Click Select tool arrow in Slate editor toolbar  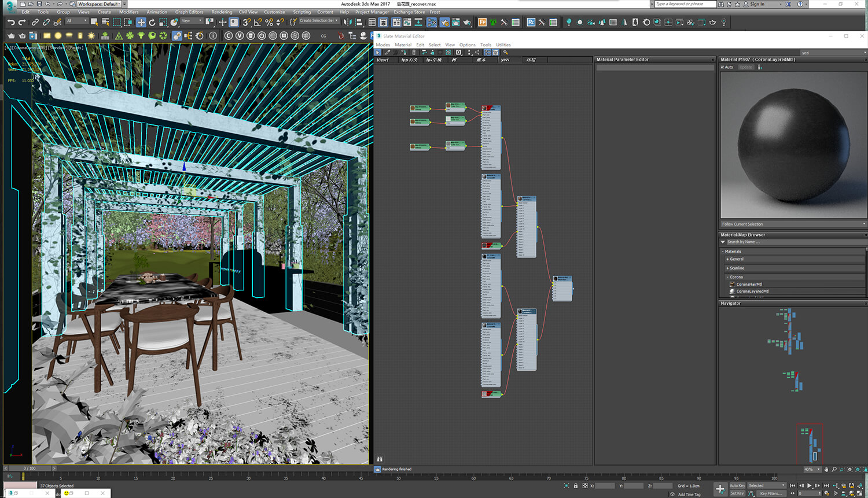(x=378, y=52)
